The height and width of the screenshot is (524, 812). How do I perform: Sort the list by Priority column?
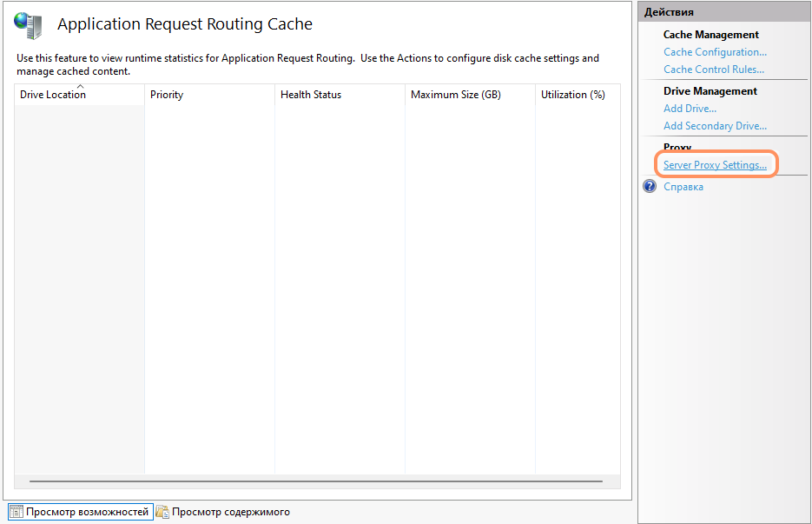[167, 95]
